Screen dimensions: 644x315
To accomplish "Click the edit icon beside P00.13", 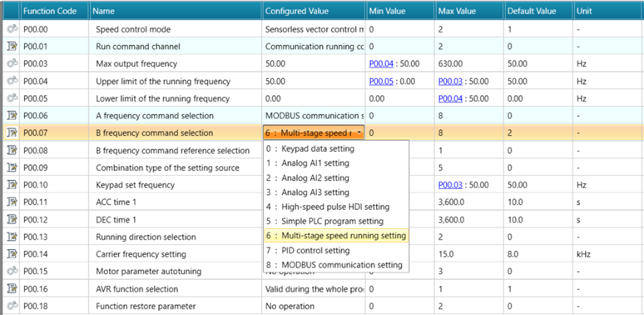I will click(x=12, y=237).
